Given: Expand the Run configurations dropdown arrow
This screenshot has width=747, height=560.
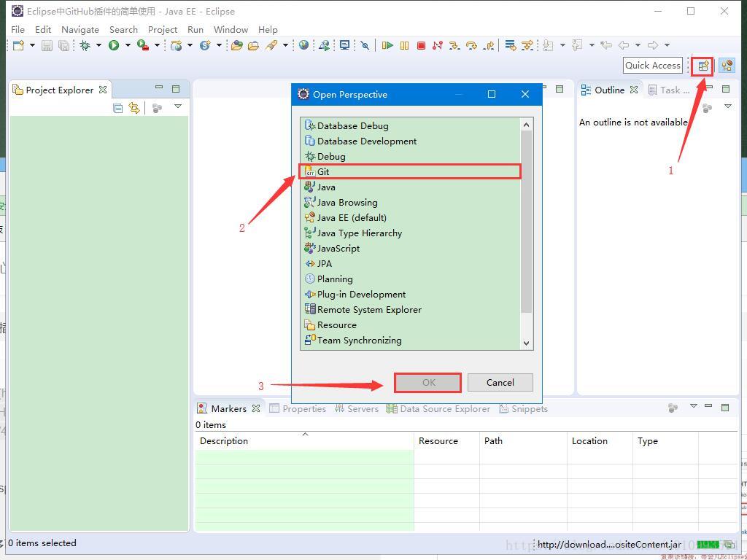Looking at the screenshot, I should click(x=128, y=45).
